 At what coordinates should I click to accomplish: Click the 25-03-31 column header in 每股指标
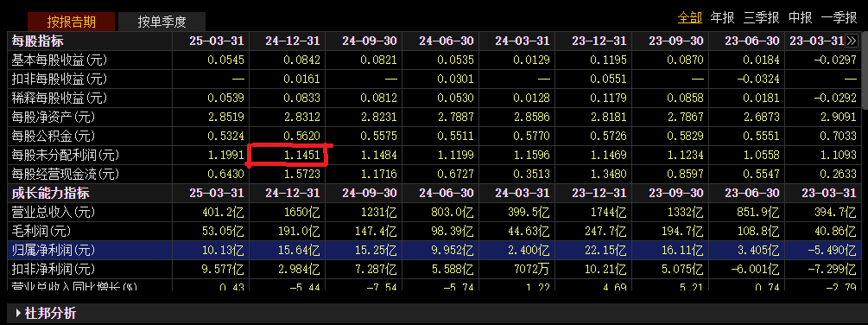(x=217, y=41)
